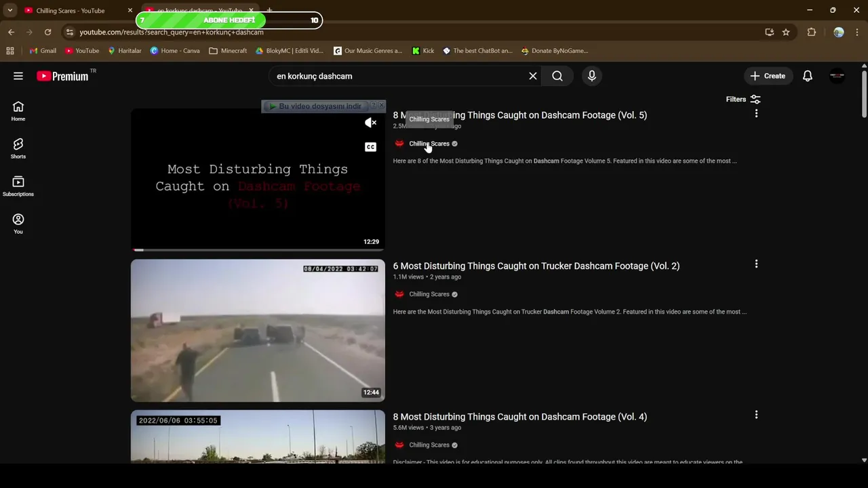Click the Chilling Scares avatar of Vol. 5 video
The width and height of the screenshot is (868, 488).
point(399,144)
